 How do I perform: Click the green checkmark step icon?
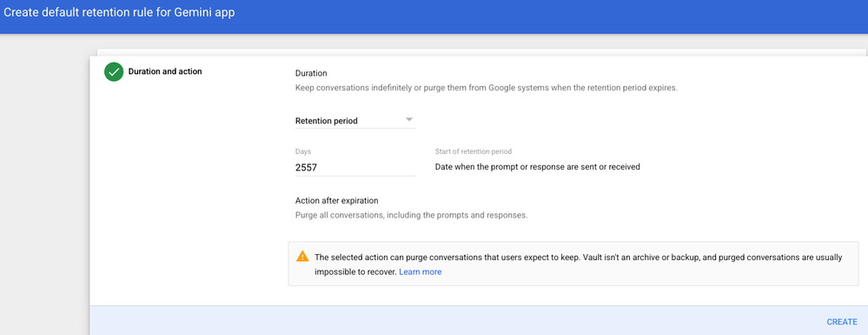tap(114, 72)
